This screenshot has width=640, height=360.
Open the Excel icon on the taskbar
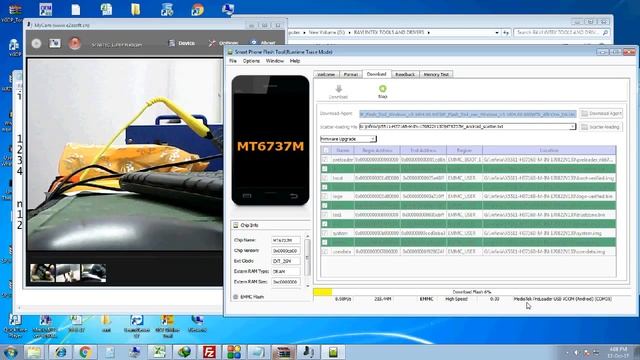tap(160, 352)
